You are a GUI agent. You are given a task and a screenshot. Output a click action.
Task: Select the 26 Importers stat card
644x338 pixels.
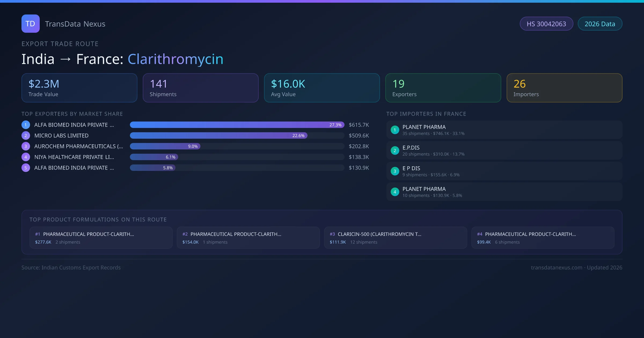click(x=564, y=88)
